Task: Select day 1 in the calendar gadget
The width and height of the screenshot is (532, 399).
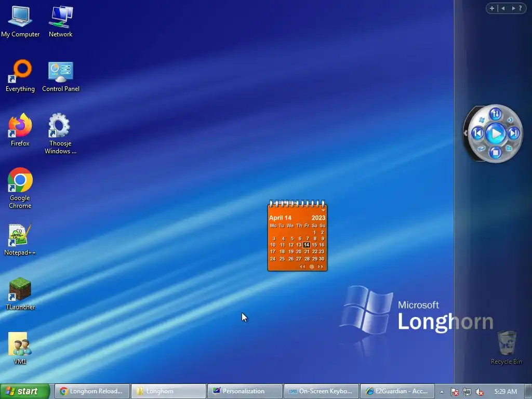Action: 314,232
